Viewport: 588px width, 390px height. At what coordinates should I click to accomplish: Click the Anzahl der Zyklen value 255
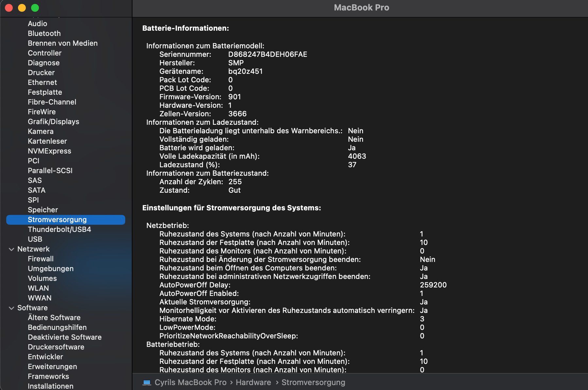(235, 182)
